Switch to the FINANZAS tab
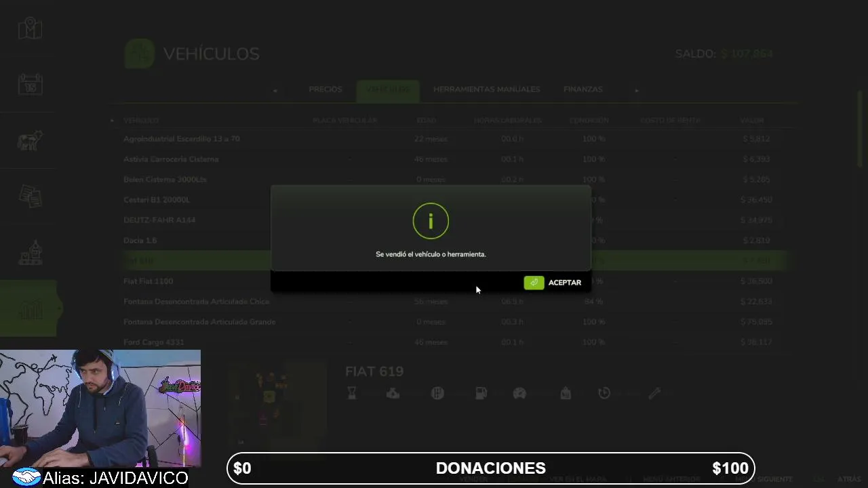Viewport: 868px width, 488px height. coord(583,89)
